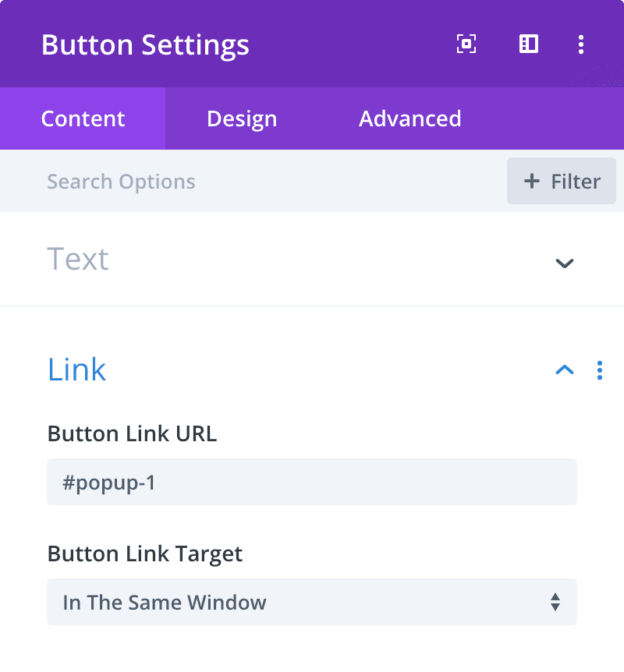
Task: Click the Button Link Target label
Action: (145, 554)
